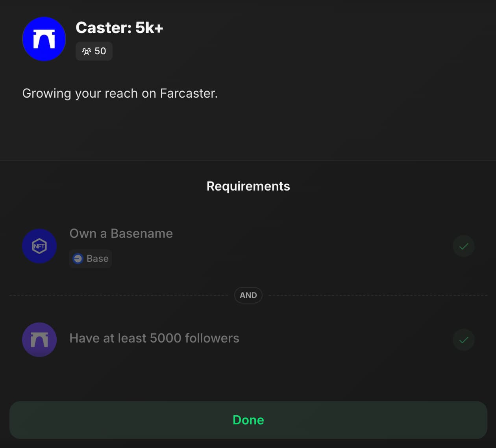This screenshot has height=448, width=496.
Task: Click the blue Farcaster arch avatar
Action: click(44, 39)
